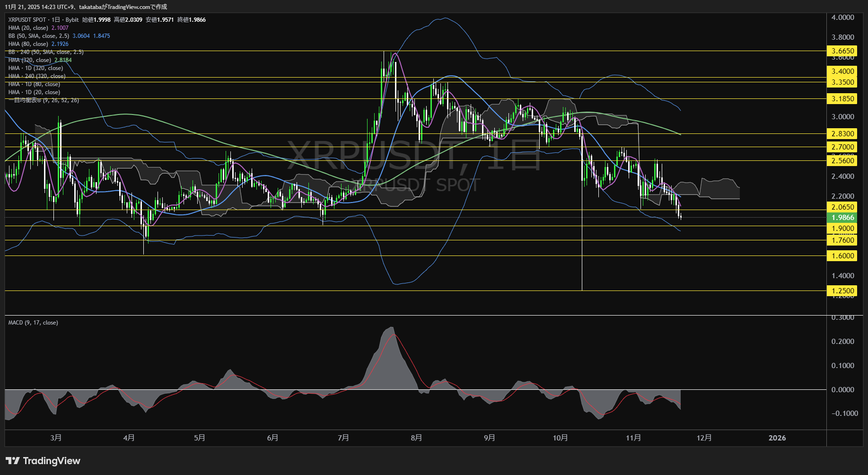
Task: Click the HMA (320, close) legend value 2.8184
Action: point(64,60)
